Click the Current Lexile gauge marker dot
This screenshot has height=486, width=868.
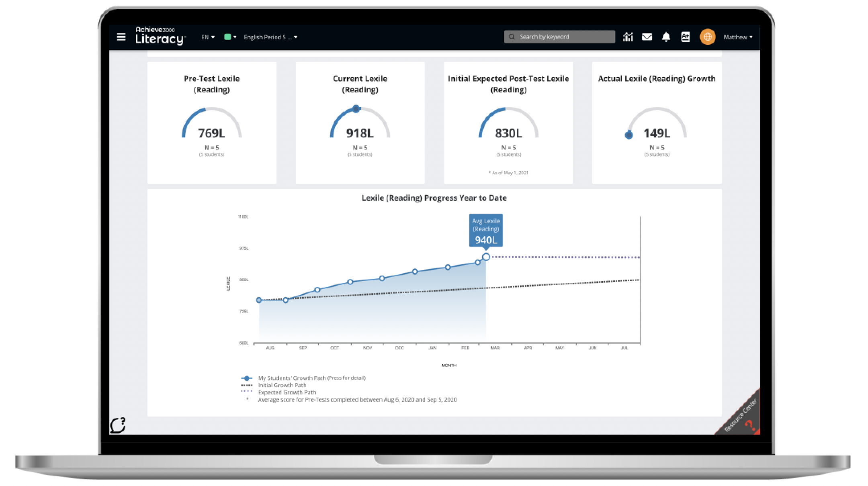(356, 109)
